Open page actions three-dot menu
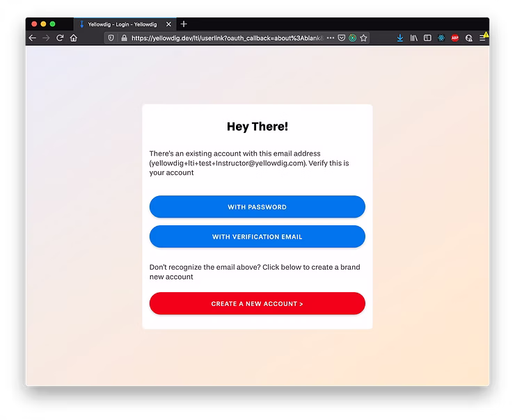 pyautogui.click(x=331, y=38)
